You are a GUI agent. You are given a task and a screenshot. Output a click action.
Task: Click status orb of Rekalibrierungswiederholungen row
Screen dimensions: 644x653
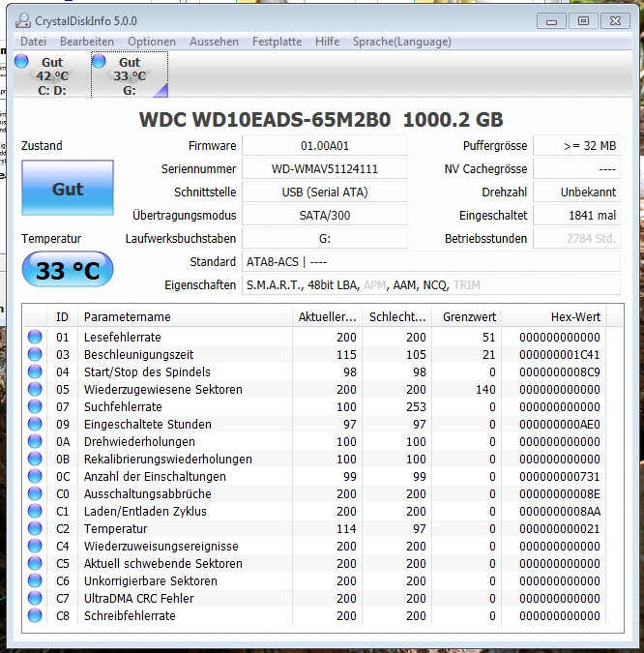coord(35,459)
